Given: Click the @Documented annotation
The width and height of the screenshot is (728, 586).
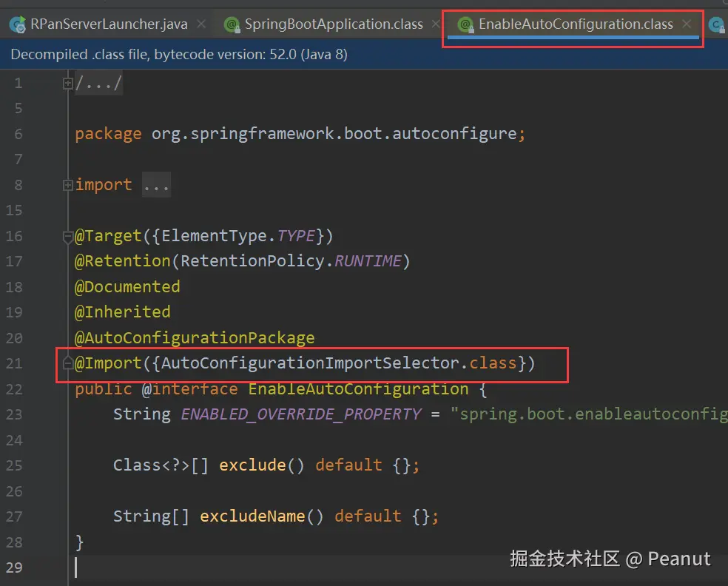Looking at the screenshot, I should click(127, 286).
